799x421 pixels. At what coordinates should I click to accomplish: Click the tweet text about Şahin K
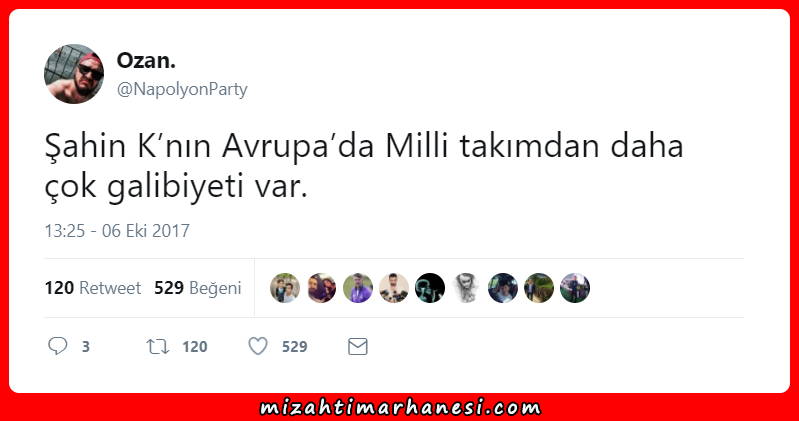pyautogui.click(x=364, y=166)
